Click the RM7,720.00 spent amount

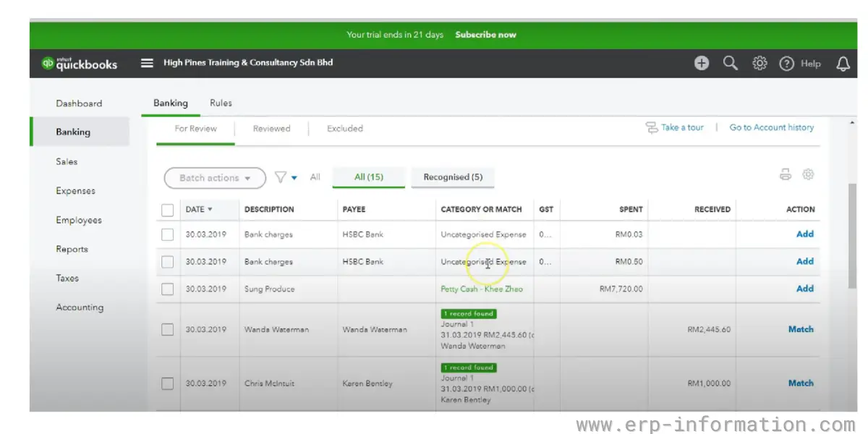pyautogui.click(x=621, y=289)
